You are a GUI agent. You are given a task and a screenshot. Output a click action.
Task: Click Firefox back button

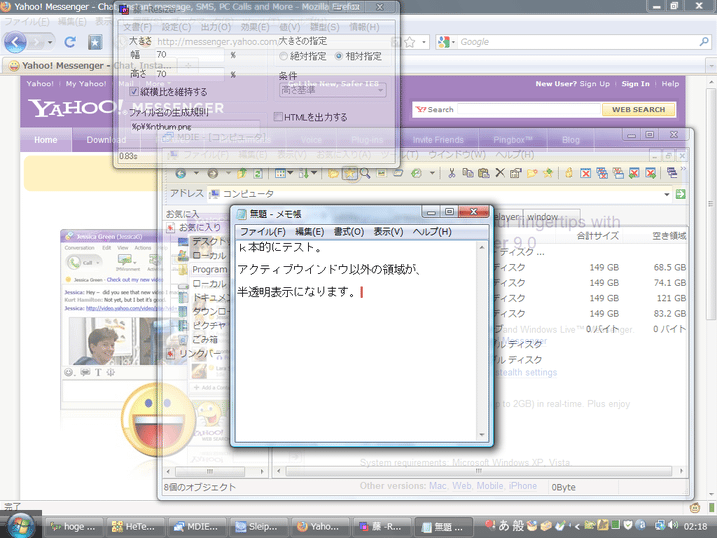coord(15,43)
